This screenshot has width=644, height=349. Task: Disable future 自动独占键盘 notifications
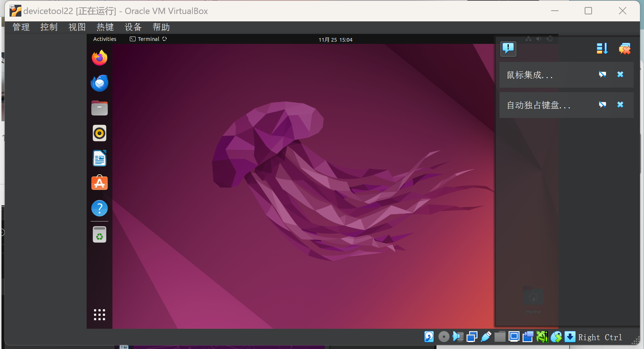point(603,105)
